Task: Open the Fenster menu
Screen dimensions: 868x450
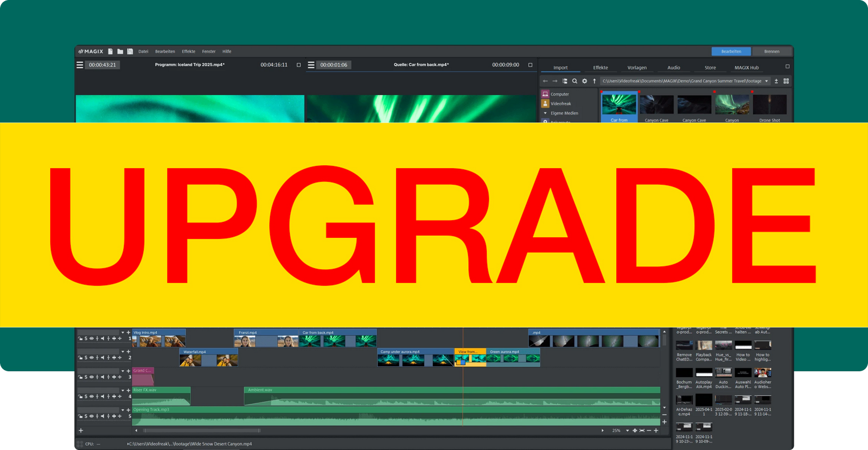Action: pyautogui.click(x=209, y=52)
